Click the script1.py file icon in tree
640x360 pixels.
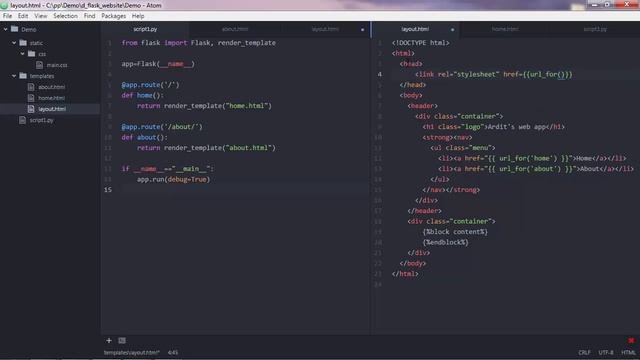point(23,120)
